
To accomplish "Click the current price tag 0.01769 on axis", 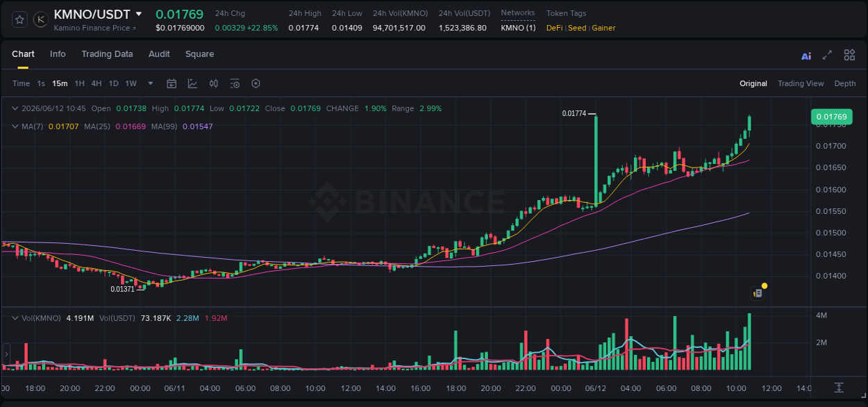I will pos(831,117).
